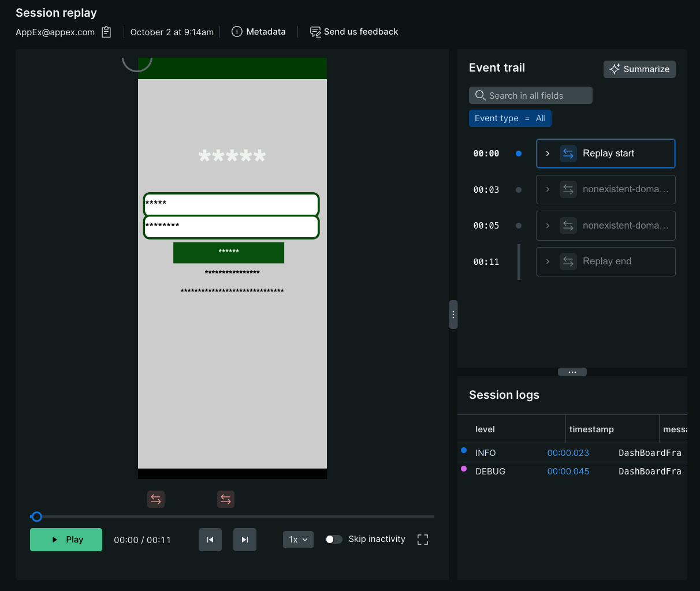Click the playback progress slider handle
This screenshot has width=700, height=591.
[x=37, y=517]
